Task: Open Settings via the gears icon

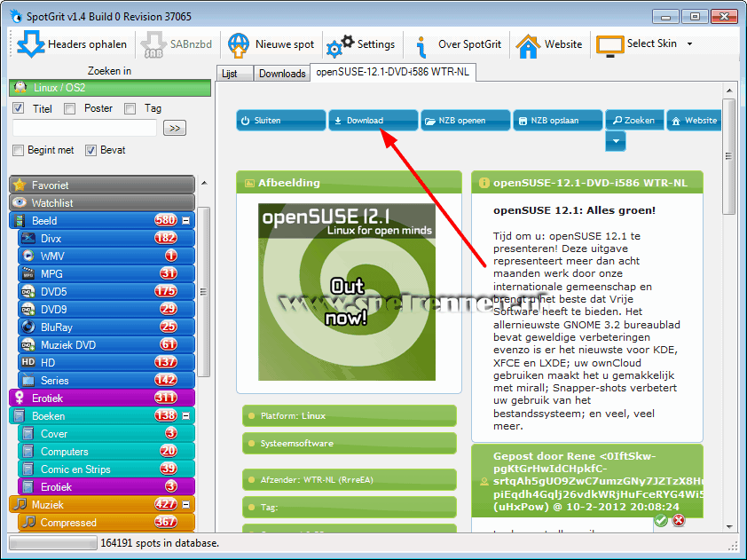Action: [340, 44]
